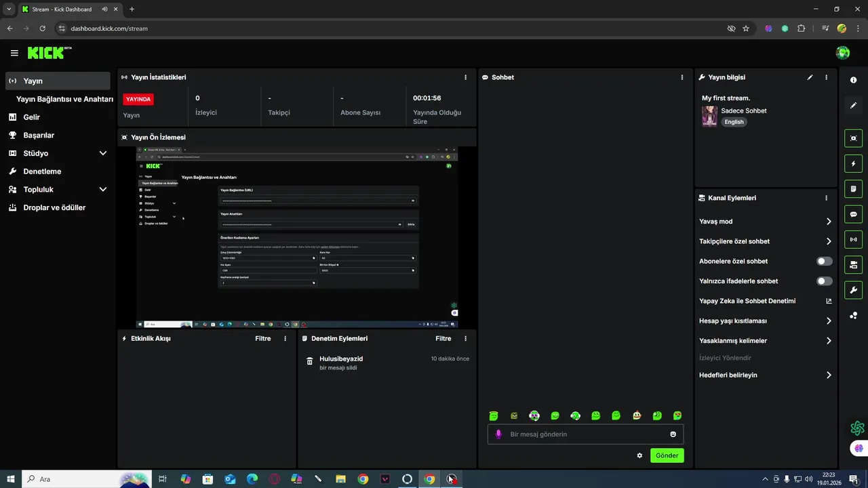Click the browser address bar URL
The width and height of the screenshot is (868, 488).
pyautogui.click(x=109, y=28)
